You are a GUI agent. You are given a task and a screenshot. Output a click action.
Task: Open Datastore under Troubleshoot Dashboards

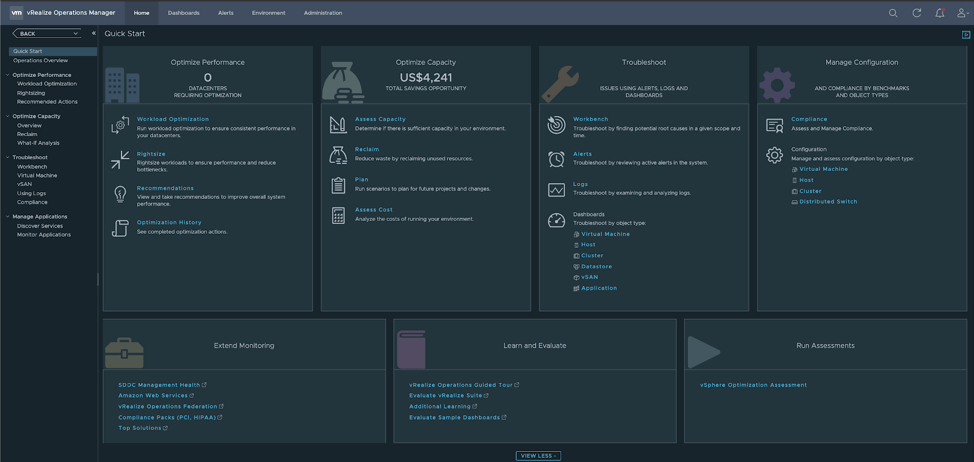tap(596, 266)
